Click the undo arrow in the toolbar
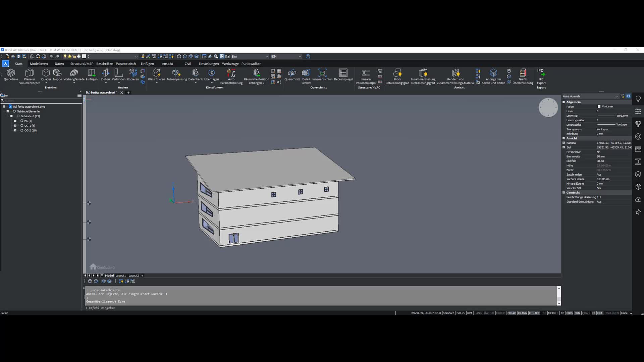This screenshot has height=362, width=644. [x=51, y=56]
